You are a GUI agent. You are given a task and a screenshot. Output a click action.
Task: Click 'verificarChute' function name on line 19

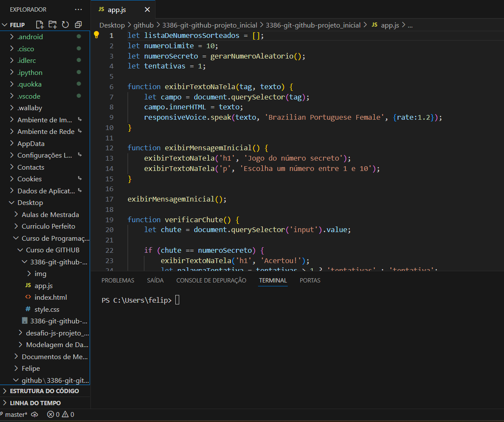[194, 220]
